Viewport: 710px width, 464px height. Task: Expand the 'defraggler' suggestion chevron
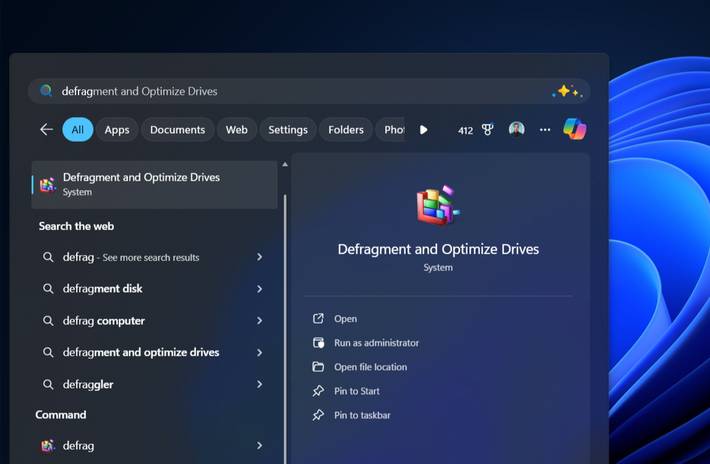pos(259,384)
